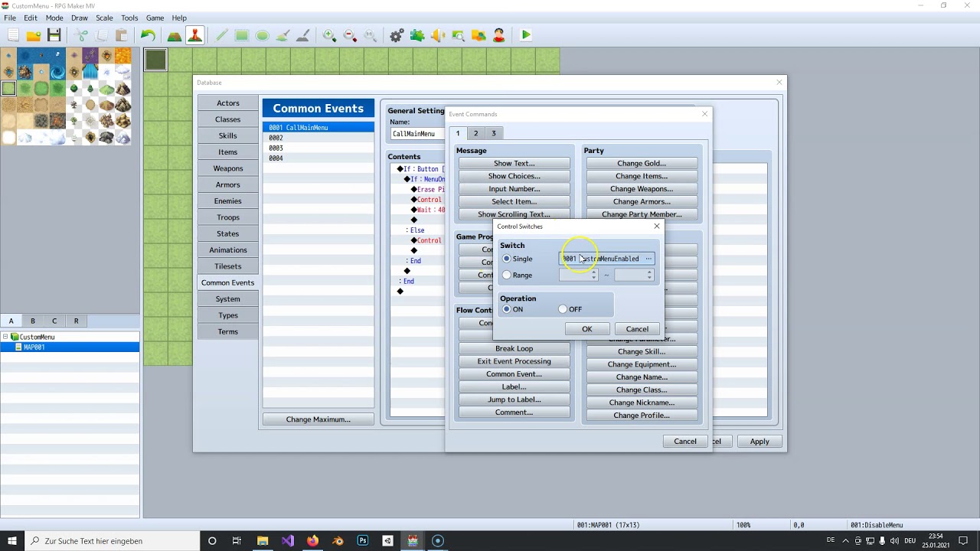This screenshot has height=551, width=980.
Task: Cancel the Control Switches dialog
Action: pos(637,329)
